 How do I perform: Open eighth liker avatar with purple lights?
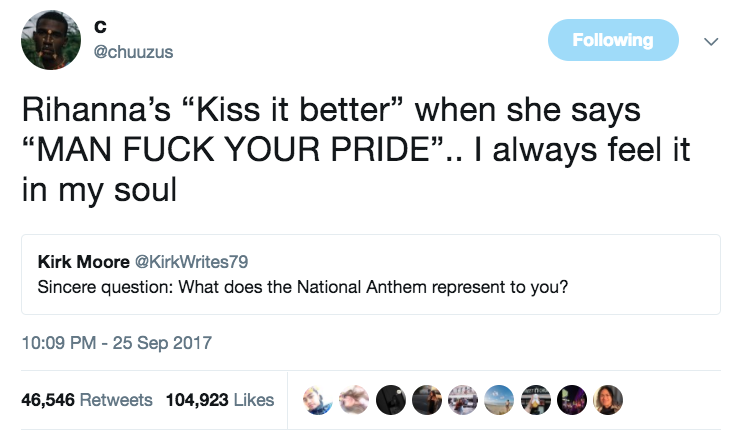click(572, 400)
